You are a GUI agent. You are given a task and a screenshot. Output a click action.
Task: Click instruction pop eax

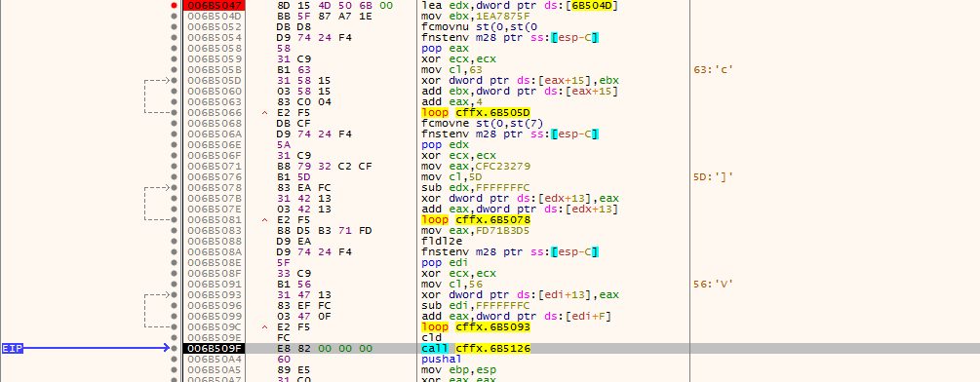(x=440, y=48)
